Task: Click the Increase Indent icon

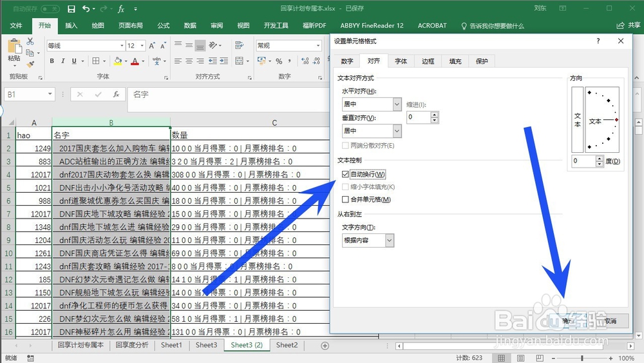Action: [x=224, y=61]
